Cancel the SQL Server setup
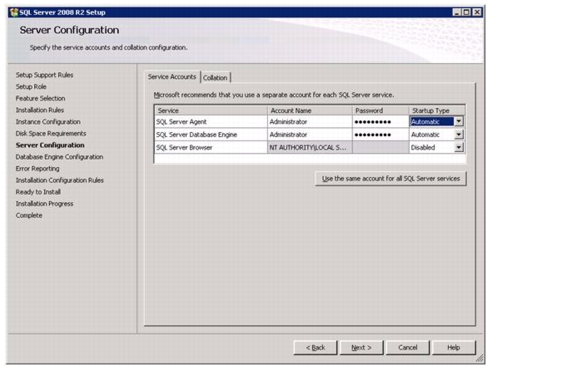 (x=408, y=348)
